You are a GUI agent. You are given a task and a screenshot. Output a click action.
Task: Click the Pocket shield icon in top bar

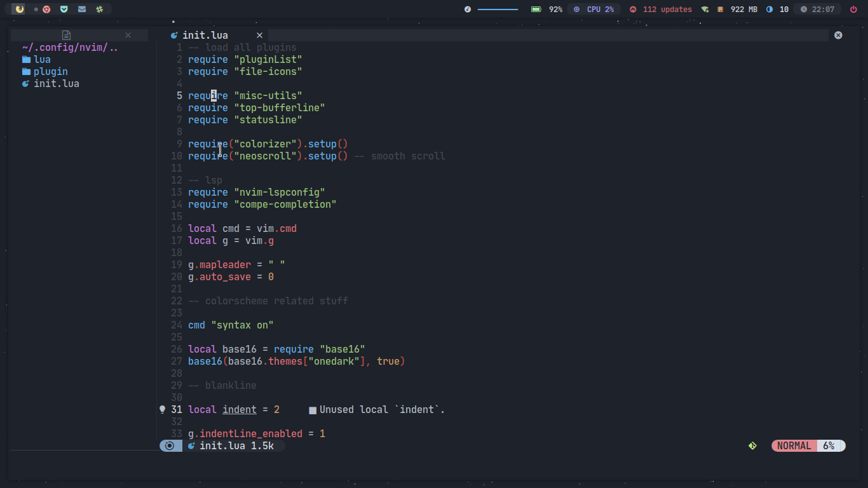64,10
